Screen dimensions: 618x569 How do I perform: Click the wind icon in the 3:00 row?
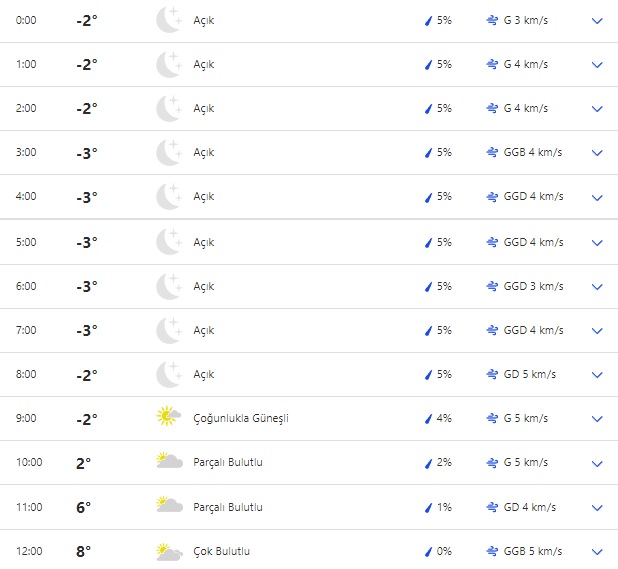click(492, 152)
